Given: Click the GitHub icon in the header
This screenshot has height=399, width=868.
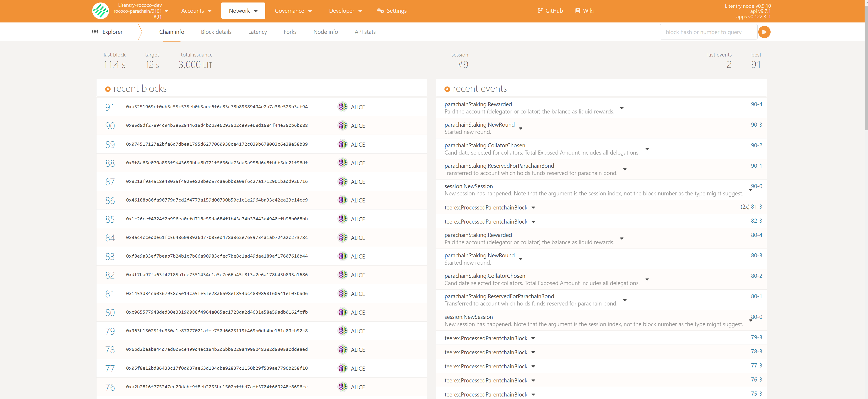Looking at the screenshot, I should (541, 10).
